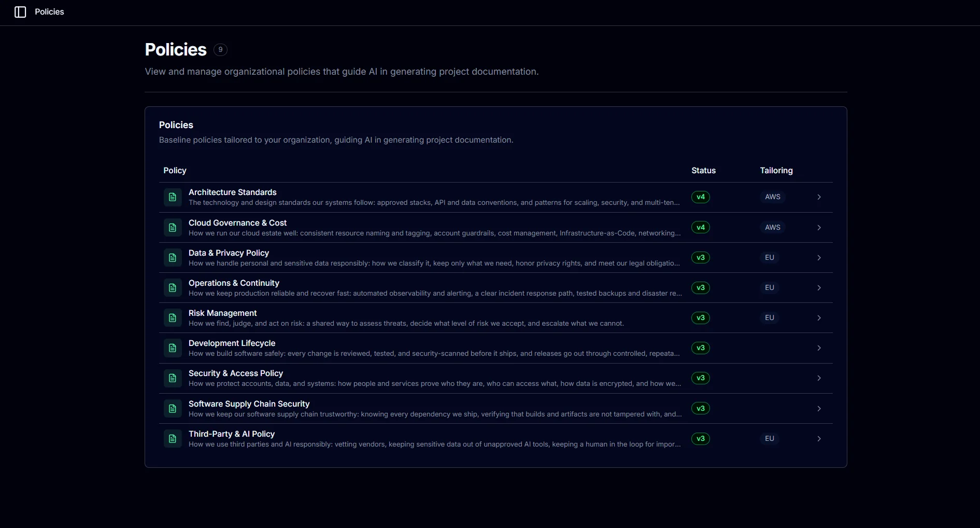Expand Risk Management row chevron

click(819, 318)
